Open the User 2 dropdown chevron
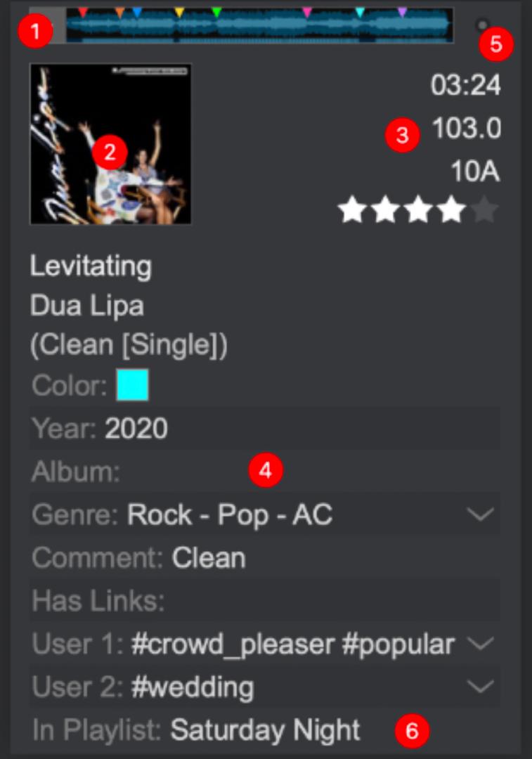 click(481, 687)
